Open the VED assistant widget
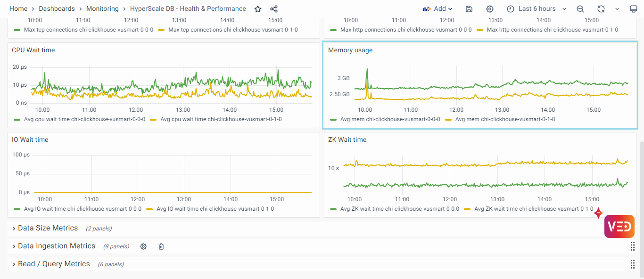Viewport: 644px width, 279px height. [x=619, y=227]
